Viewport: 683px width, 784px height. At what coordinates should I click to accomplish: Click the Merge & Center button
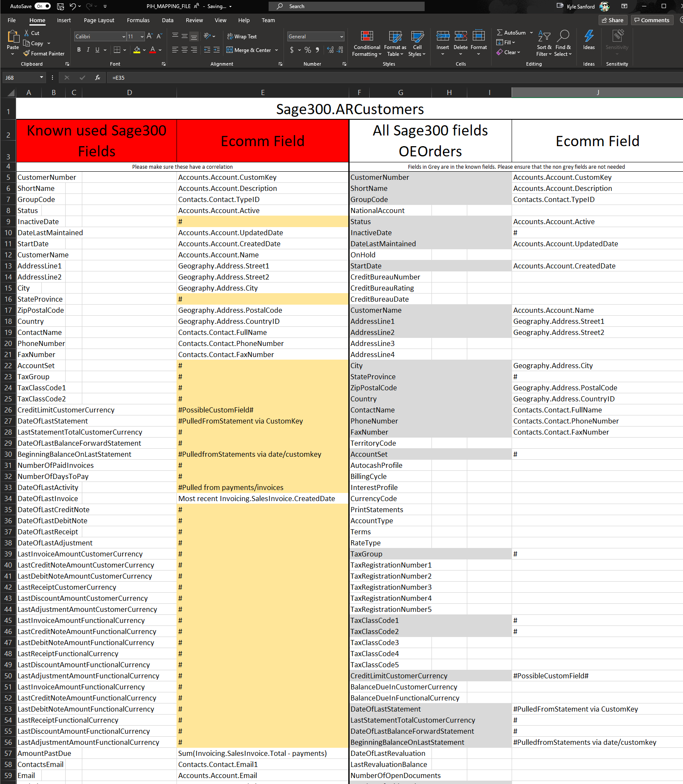coord(249,50)
